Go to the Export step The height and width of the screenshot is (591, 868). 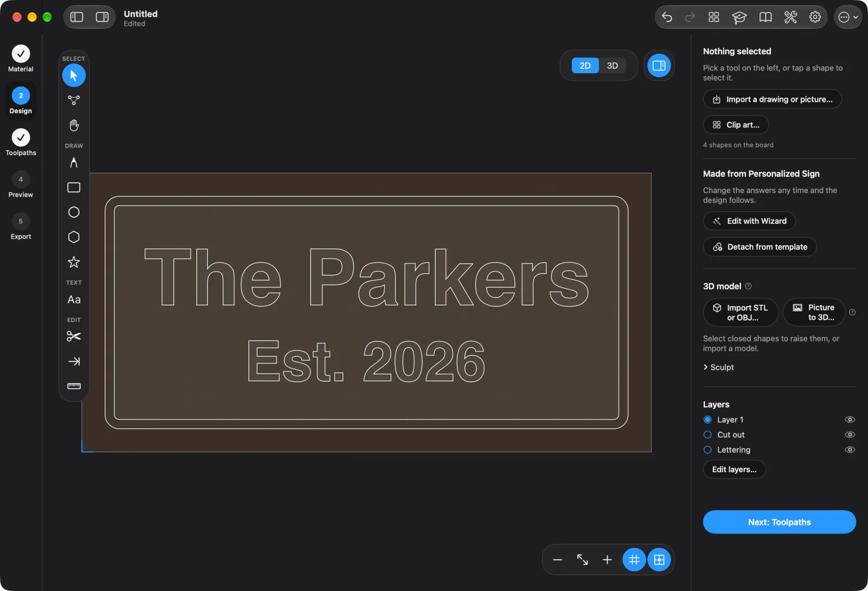click(21, 226)
